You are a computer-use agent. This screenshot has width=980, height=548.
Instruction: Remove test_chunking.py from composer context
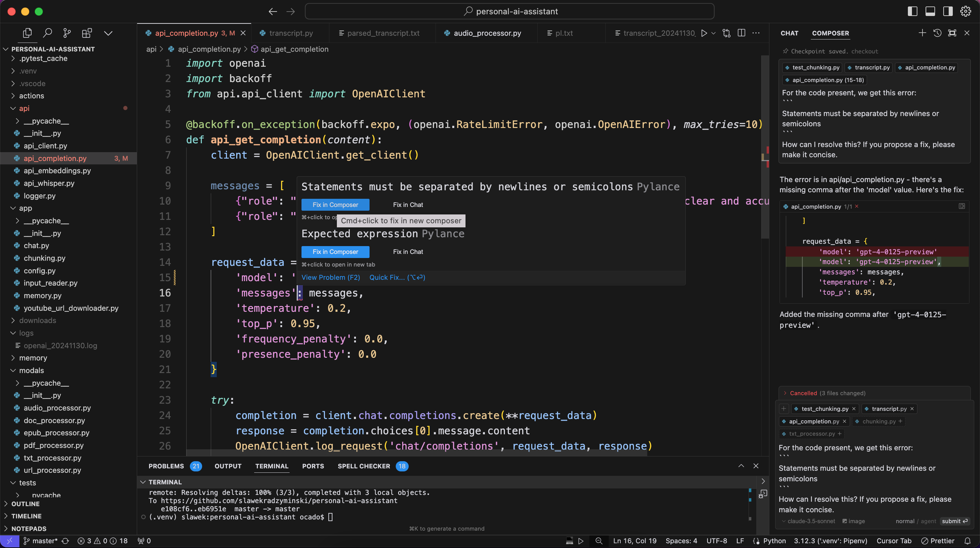click(x=854, y=409)
